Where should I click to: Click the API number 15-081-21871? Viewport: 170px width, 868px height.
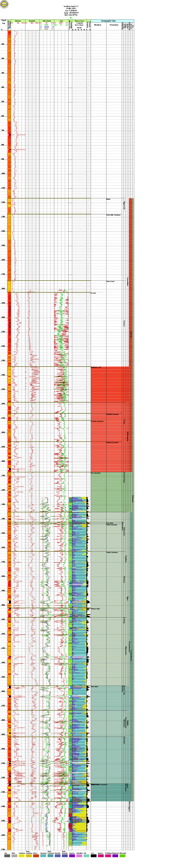pos(71,8)
